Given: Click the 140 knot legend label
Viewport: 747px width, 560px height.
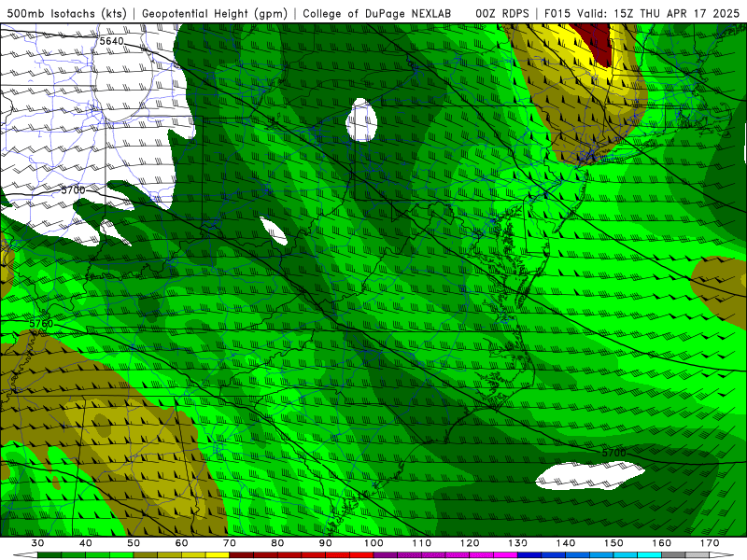Looking at the screenshot, I should point(566,543).
